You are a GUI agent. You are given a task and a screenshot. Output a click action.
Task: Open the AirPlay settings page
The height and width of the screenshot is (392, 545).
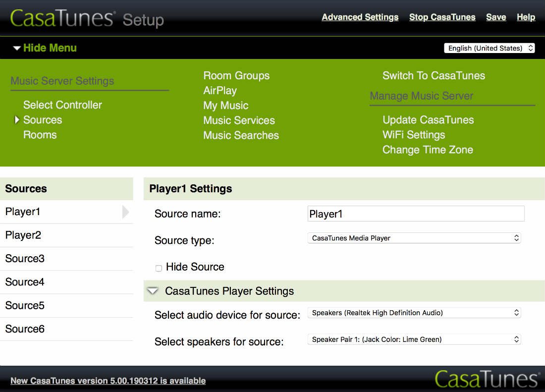point(220,91)
